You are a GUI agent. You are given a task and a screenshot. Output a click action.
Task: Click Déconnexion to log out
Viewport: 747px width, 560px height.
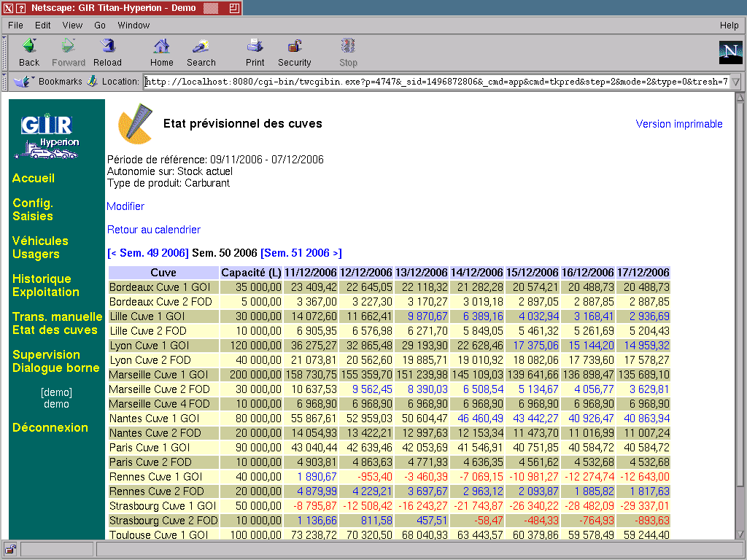[50, 427]
